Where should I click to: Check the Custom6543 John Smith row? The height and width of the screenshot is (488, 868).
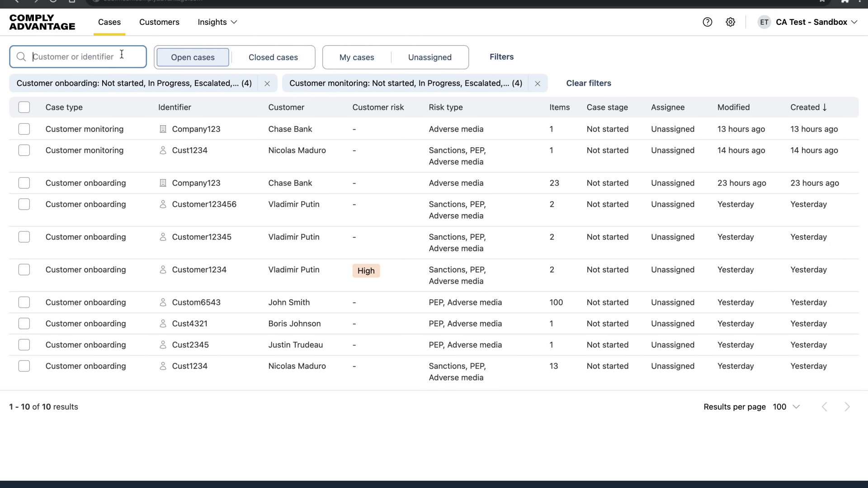click(24, 303)
